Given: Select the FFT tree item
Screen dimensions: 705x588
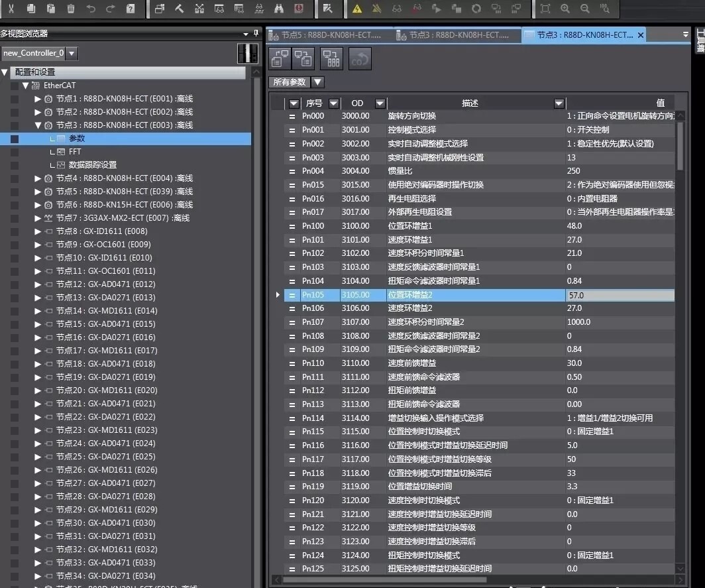Looking at the screenshot, I should tap(75, 152).
